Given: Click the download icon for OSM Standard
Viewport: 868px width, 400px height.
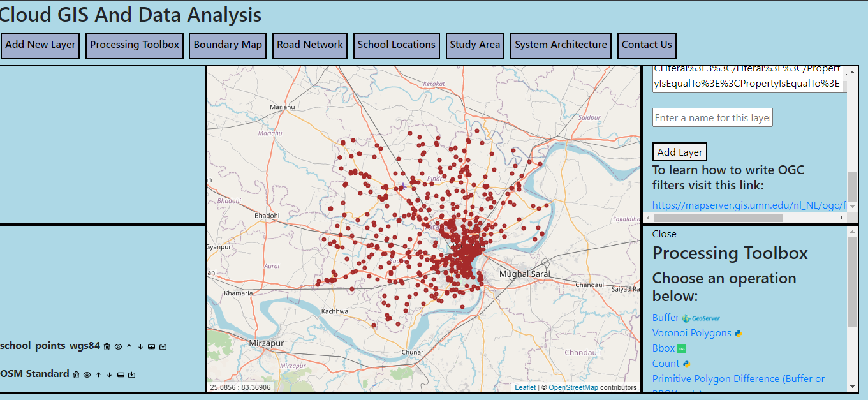Looking at the screenshot, I should pyautogui.click(x=132, y=375).
